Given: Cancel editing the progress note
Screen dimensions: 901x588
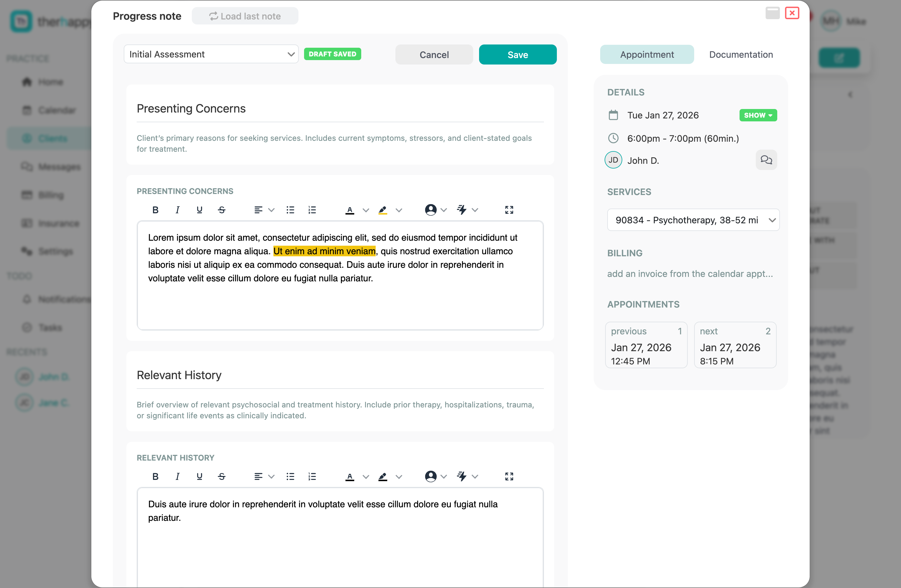Looking at the screenshot, I should (x=434, y=54).
